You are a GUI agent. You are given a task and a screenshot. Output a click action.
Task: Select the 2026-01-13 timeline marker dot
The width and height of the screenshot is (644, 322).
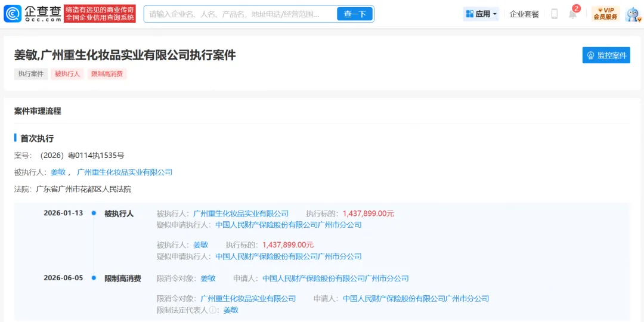(94, 213)
